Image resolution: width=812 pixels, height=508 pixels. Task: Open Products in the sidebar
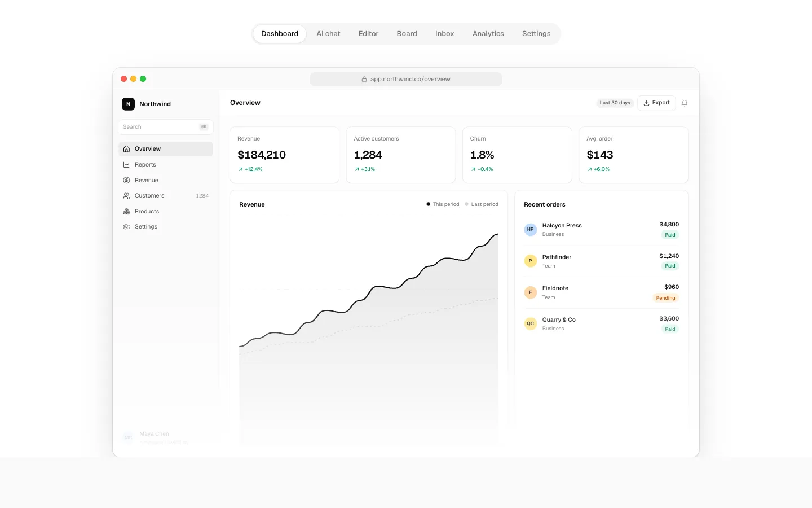pos(165,212)
